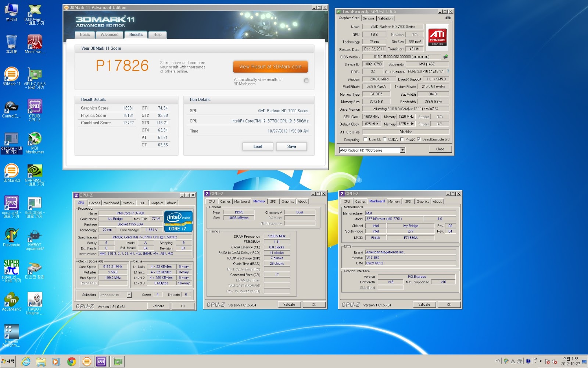Open Graphics tab in CPU-Z mainboard window
The height and width of the screenshot is (368, 588).
pyautogui.click(x=423, y=201)
